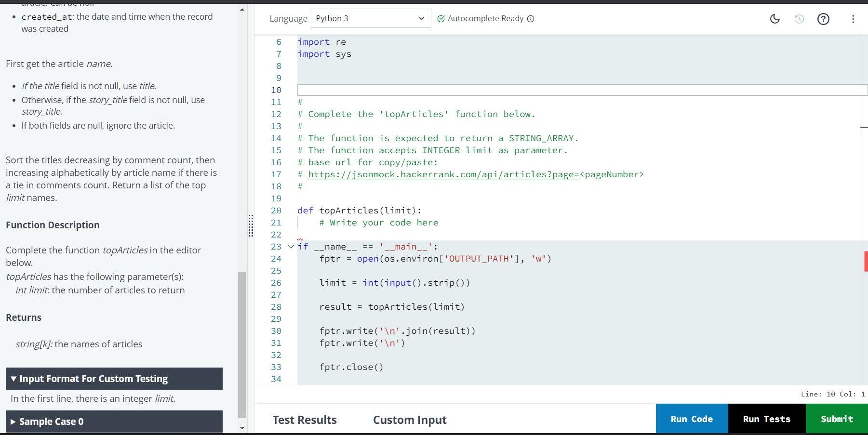Click the 'import re' line
This screenshot has height=435, width=868.
coord(321,42)
